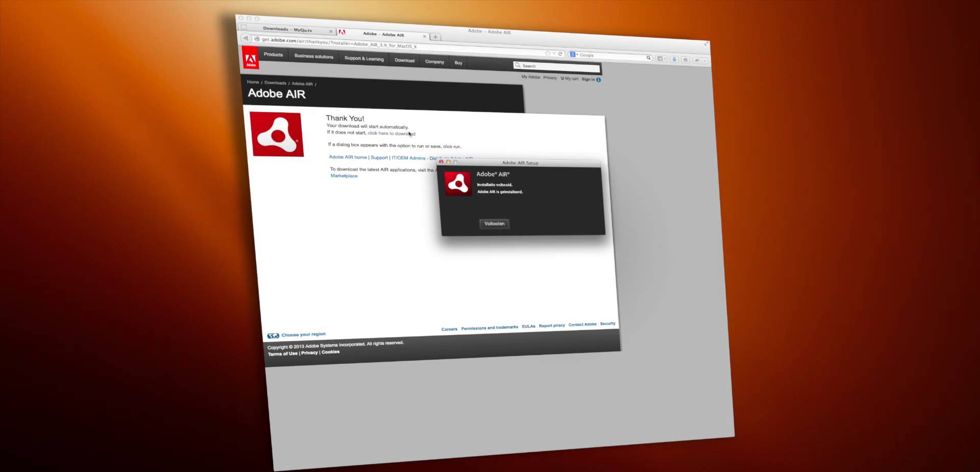Screen dimensions: 980x472
Task: Open the Adobe AIR home link
Action: point(348,157)
